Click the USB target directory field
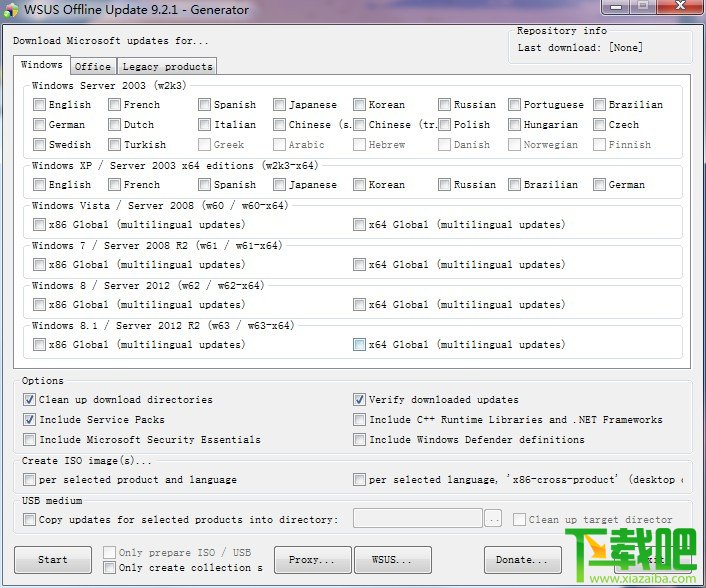706x588 pixels. pyautogui.click(x=418, y=519)
